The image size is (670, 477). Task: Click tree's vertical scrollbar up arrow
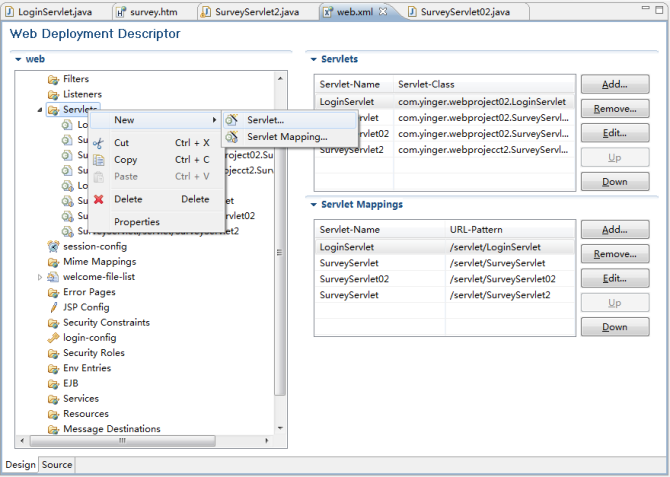tap(280, 79)
